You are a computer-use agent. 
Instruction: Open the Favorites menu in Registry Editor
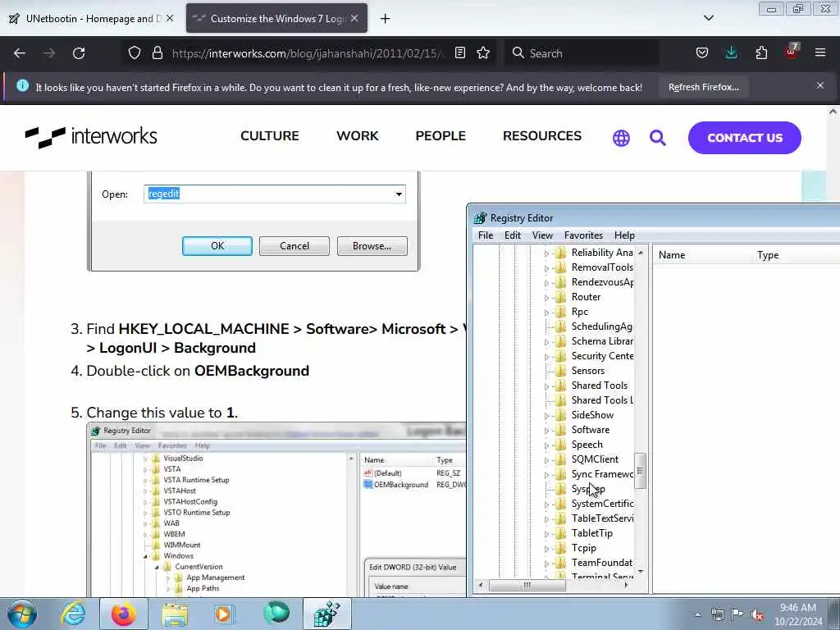pyautogui.click(x=583, y=235)
